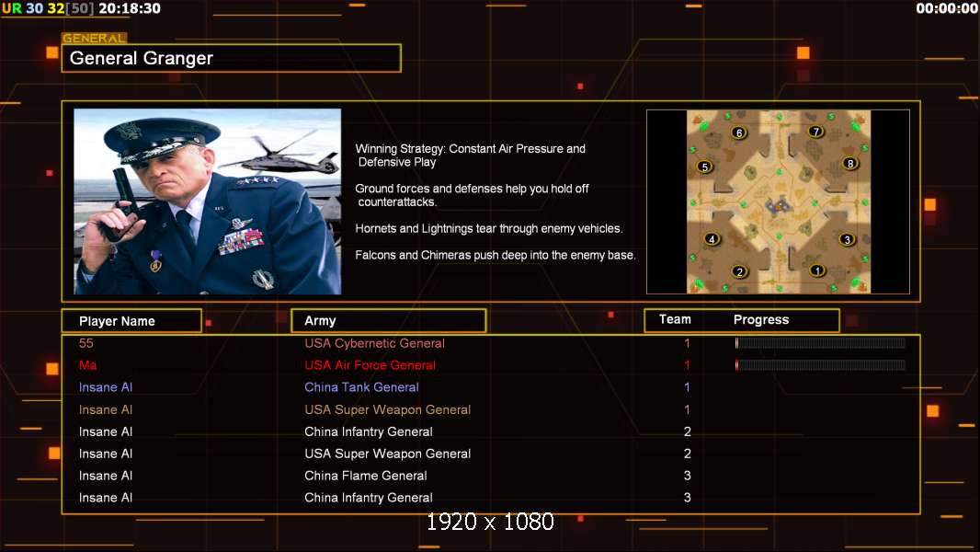Screen dimensions: 980x552
Task: Click start position 2 on the minimap
Action: tap(740, 272)
